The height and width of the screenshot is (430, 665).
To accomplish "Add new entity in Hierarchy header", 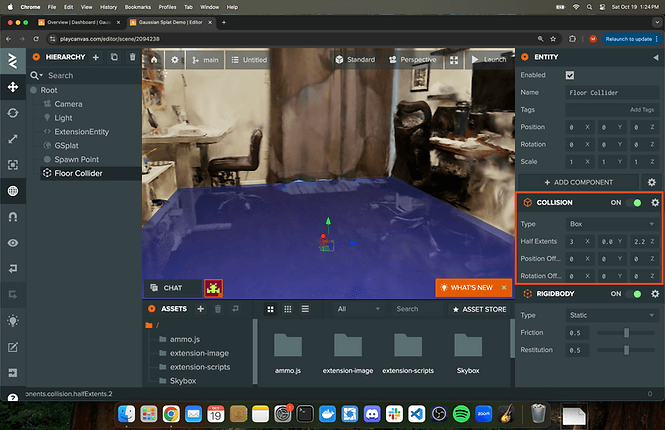I will [x=96, y=58].
